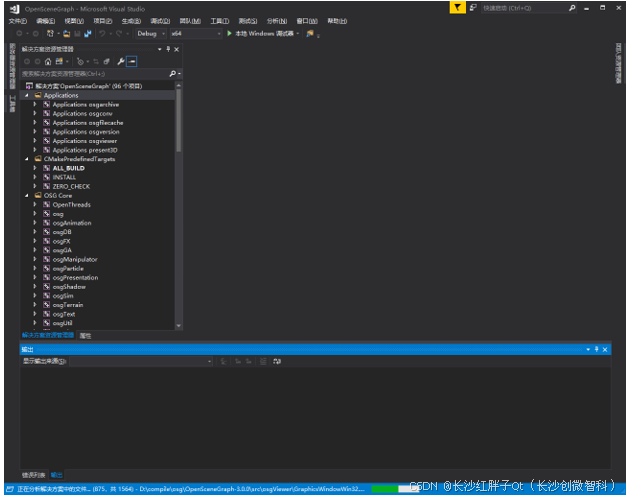The width and height of the screenshot is (626, 498).
Task: Toggle the Solution Explorer pin auto-hide
Action: (168, 49)
